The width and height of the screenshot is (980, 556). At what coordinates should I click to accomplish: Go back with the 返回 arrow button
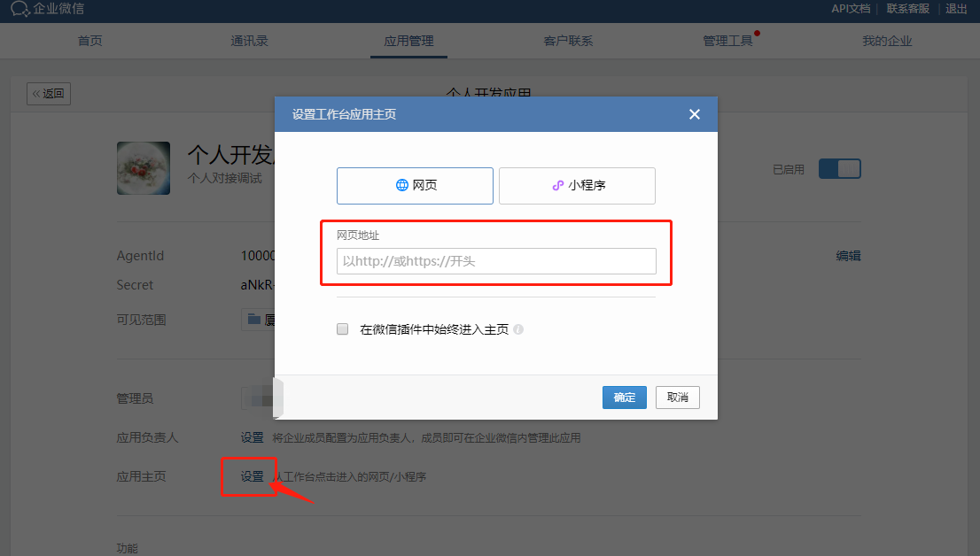49,94
